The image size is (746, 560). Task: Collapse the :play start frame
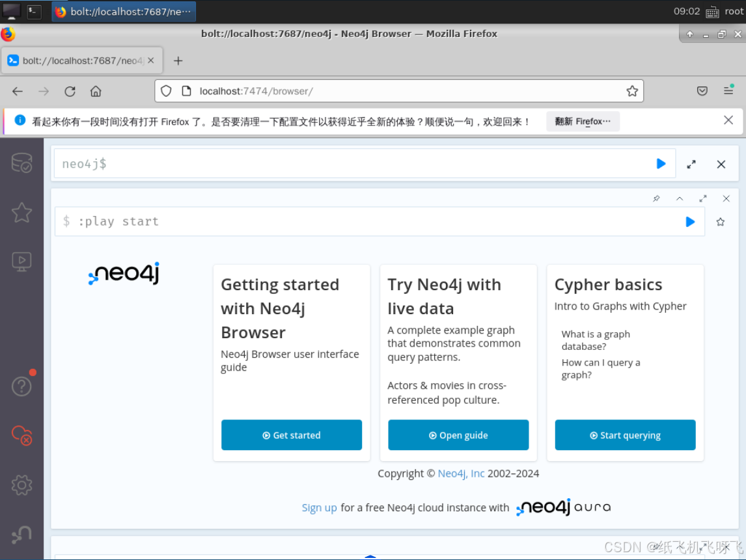click(680, 199)
